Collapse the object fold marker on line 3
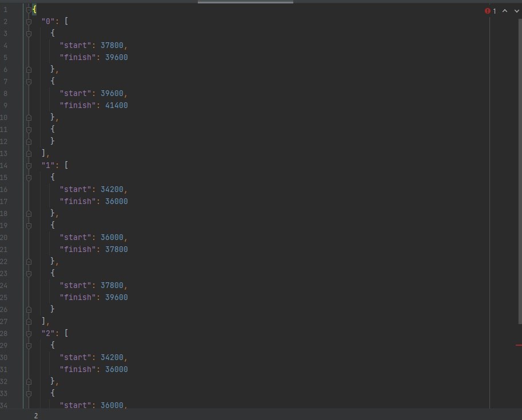 29,34
